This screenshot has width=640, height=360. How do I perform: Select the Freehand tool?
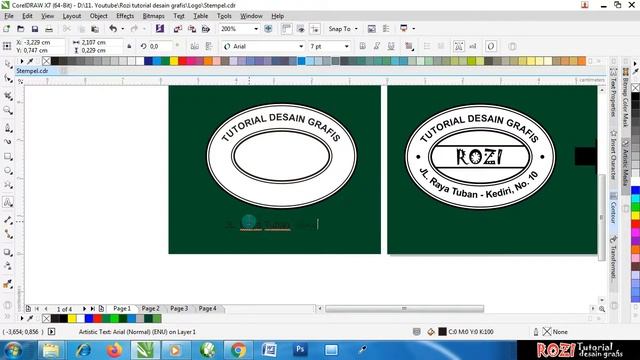point(8,128)
